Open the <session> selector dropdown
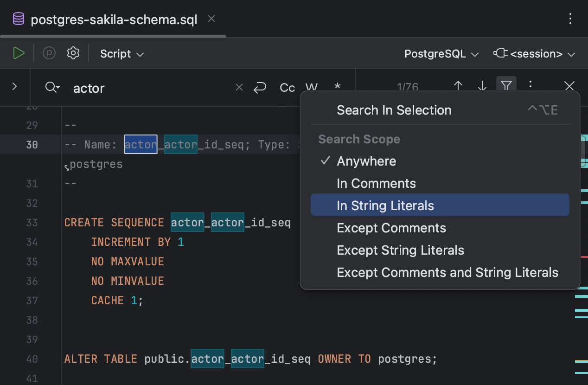This screenshot has height=385, width=588. [x=534, y=53]
